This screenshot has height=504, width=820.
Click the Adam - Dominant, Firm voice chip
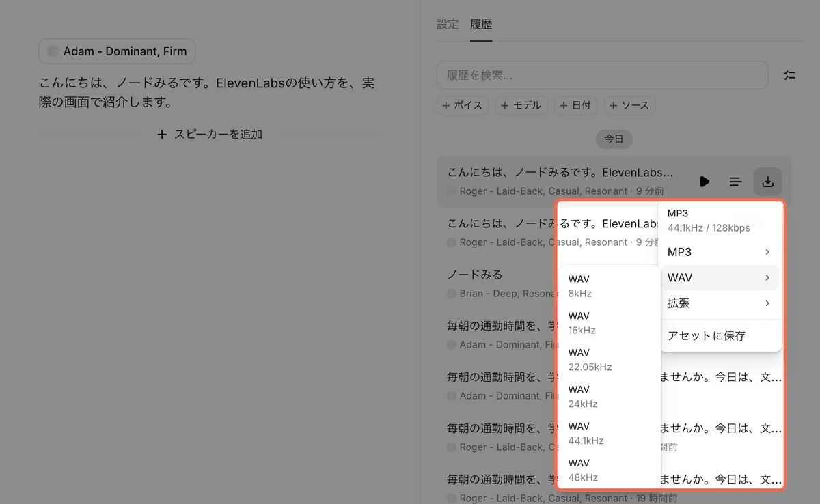coord(117,51)
